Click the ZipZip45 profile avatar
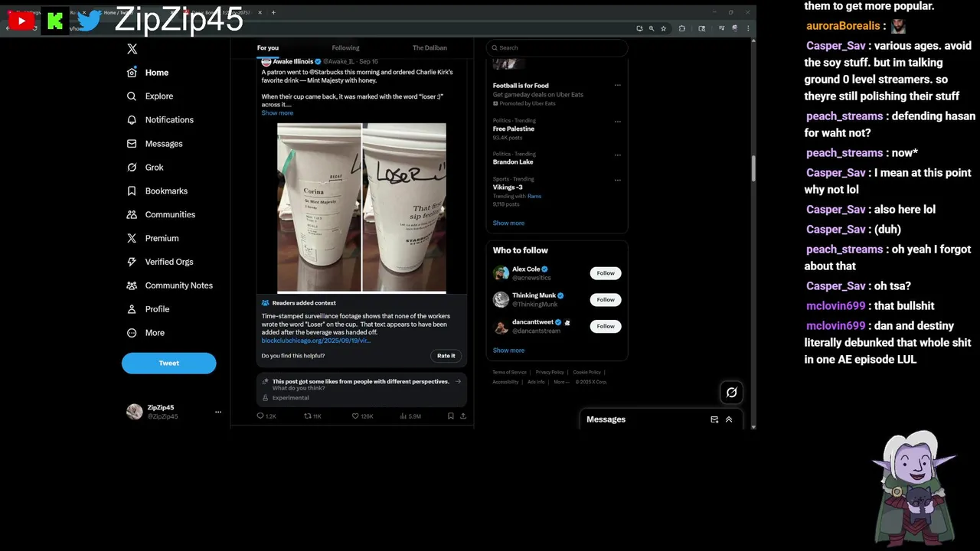 (135, 412)
